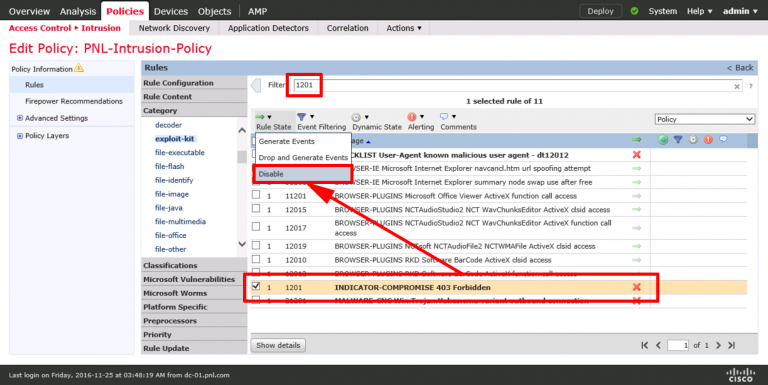
Task: Click the funnel column header icon
Action: coord(678,140)
